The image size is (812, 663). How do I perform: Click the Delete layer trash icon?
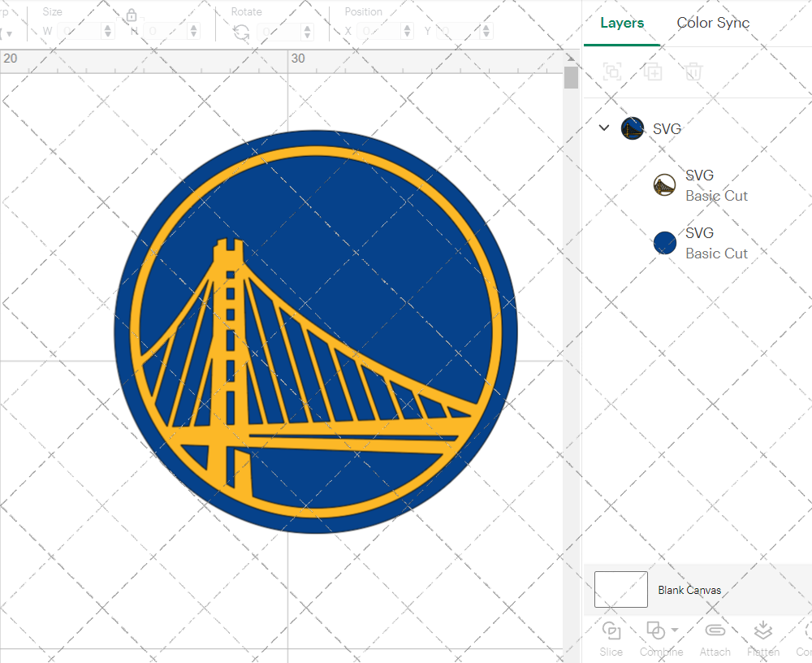(x=693, y=71)
